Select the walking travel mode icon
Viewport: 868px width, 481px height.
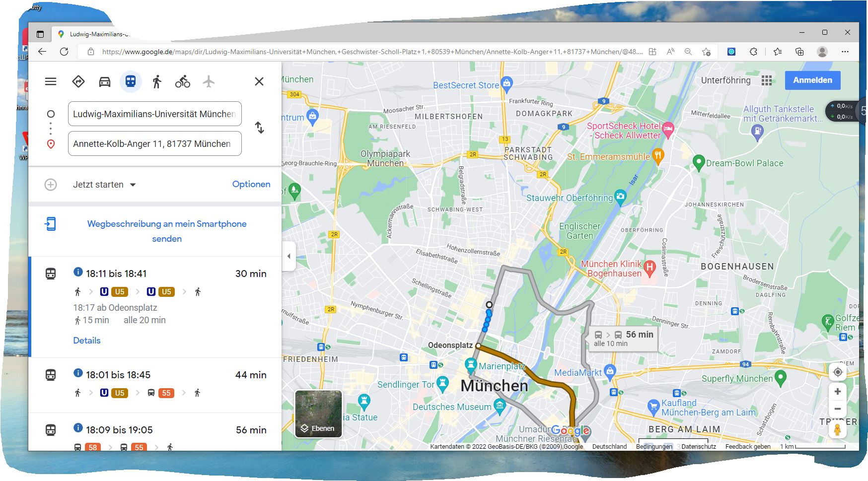pyautogui.click(x=157, y=81)
